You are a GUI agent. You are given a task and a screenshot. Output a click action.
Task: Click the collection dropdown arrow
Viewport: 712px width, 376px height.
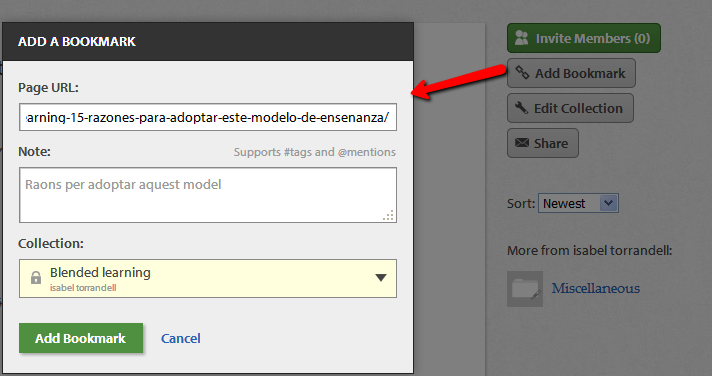381,278
